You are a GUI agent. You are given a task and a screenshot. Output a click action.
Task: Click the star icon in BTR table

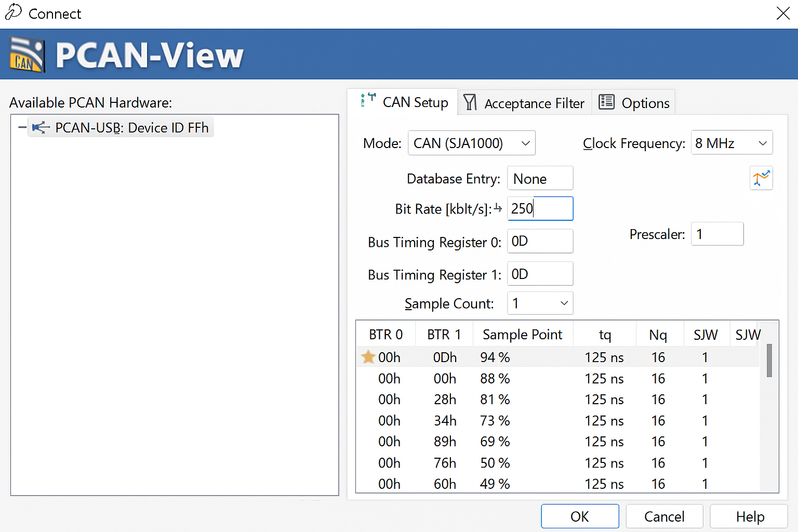click(x=368, y=357)
